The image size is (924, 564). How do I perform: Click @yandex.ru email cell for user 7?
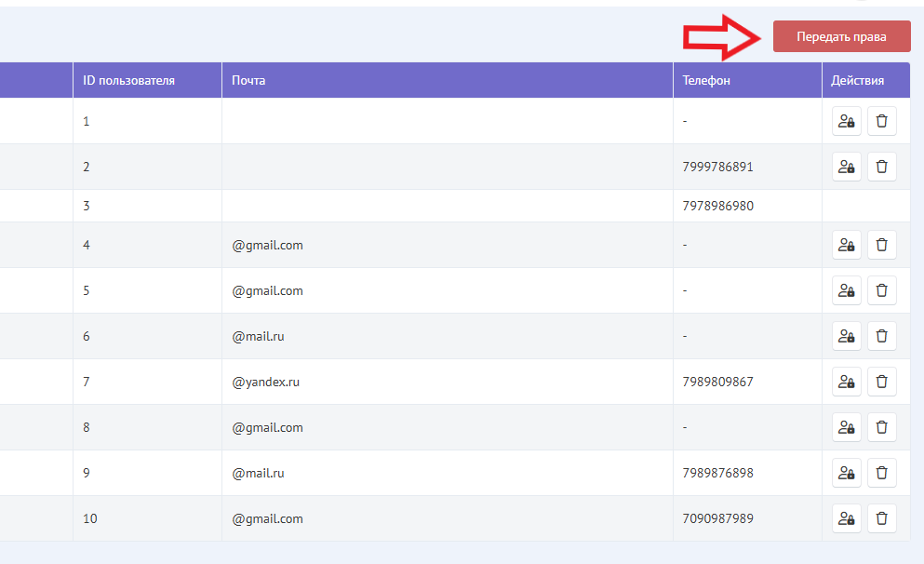coord(265,382)
